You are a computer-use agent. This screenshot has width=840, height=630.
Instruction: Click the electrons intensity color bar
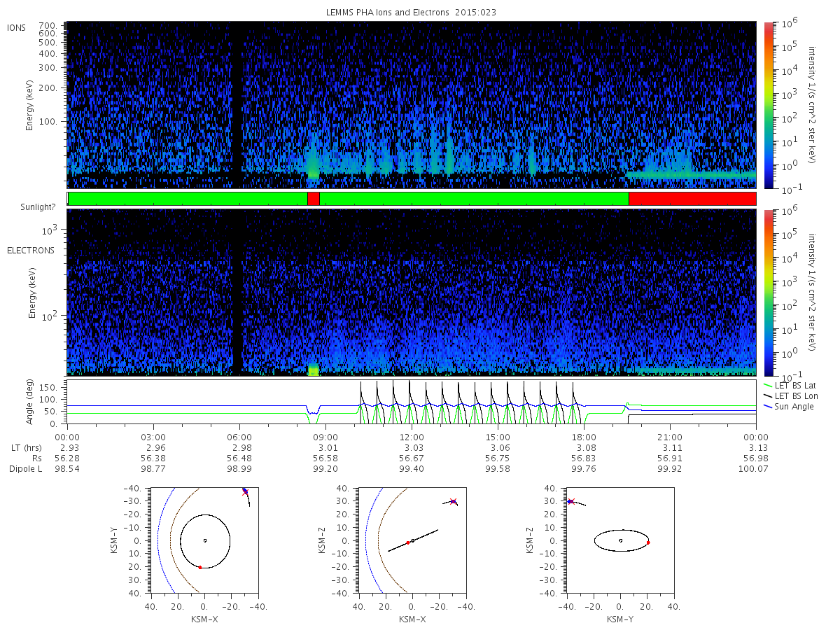(x=768, y=293)
